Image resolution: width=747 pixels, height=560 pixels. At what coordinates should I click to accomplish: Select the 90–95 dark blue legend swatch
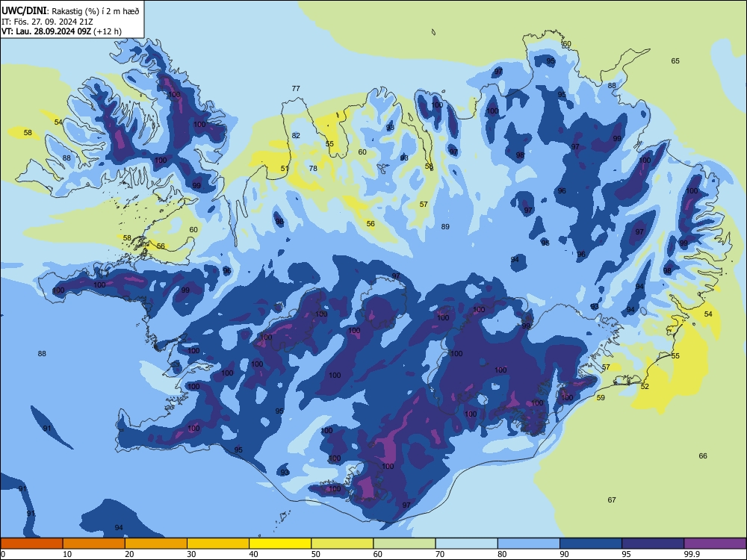pyautogui.click(x=591, y=544)
